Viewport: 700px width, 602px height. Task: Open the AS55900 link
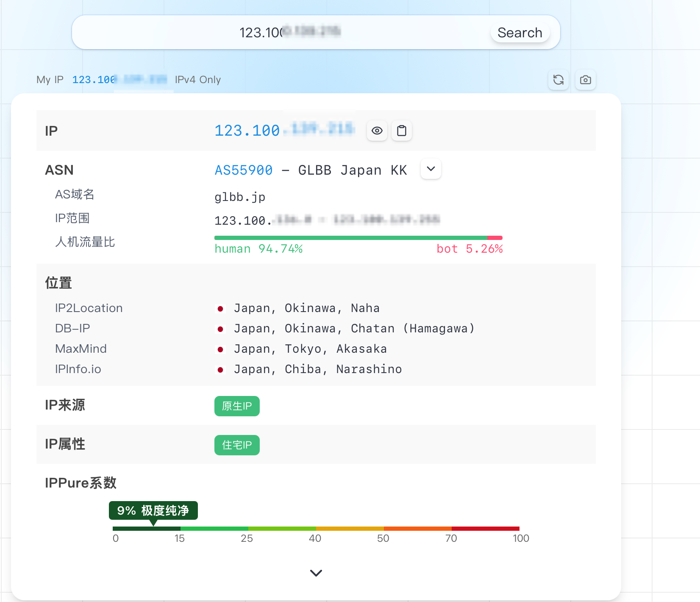click(x=244, y=170)
